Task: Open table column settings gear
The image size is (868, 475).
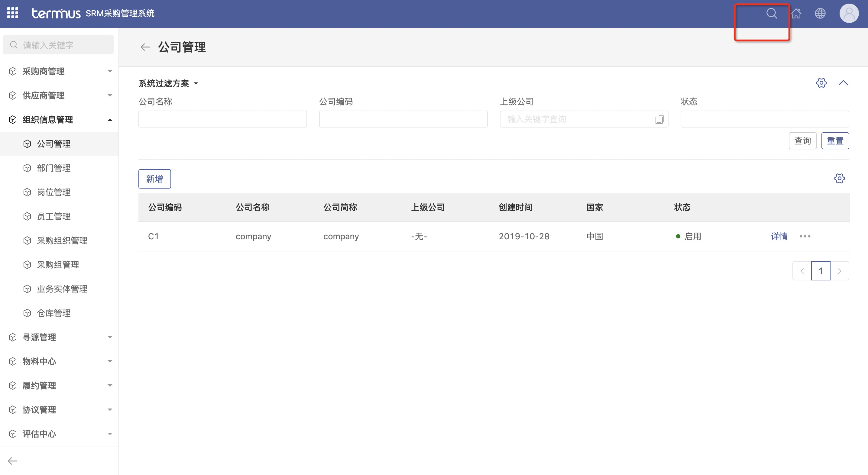Action: pyautogui.click(x=839, y=179)
